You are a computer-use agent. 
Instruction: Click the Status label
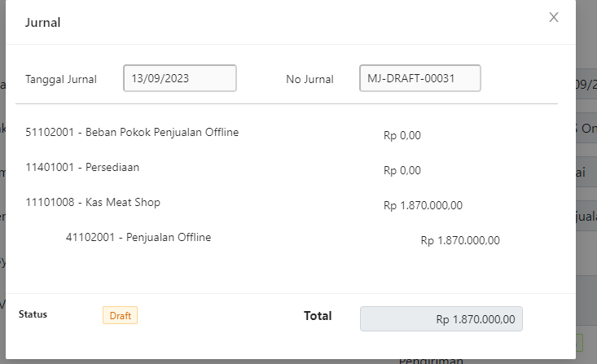[x=33, y=314]
